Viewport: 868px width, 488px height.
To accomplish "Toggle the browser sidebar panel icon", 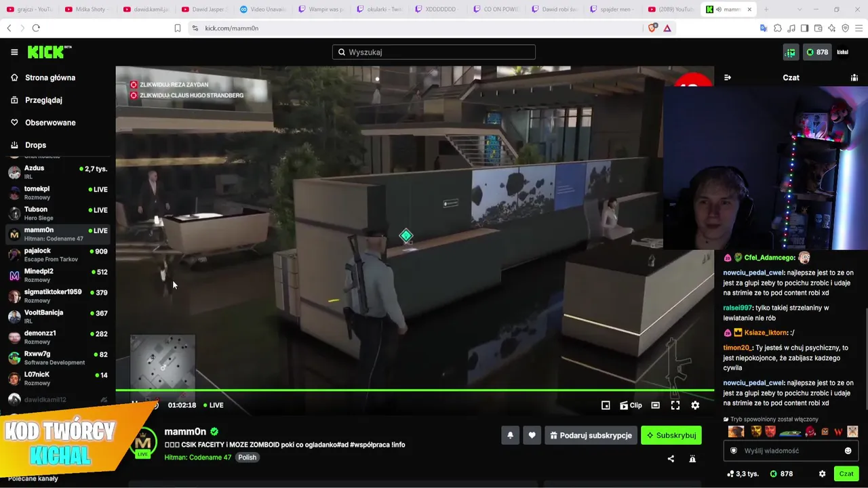I will click(805, 28).
